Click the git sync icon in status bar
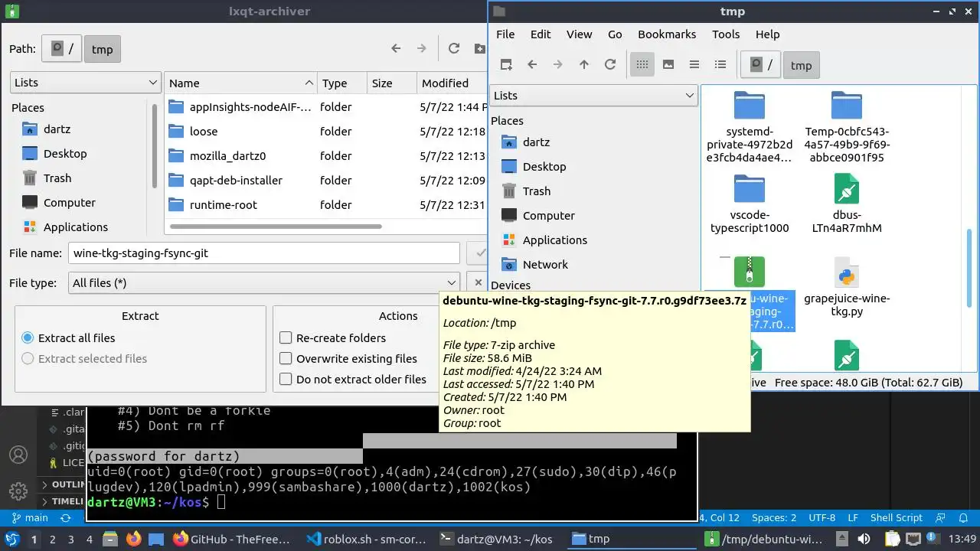 tap(66, 518)
